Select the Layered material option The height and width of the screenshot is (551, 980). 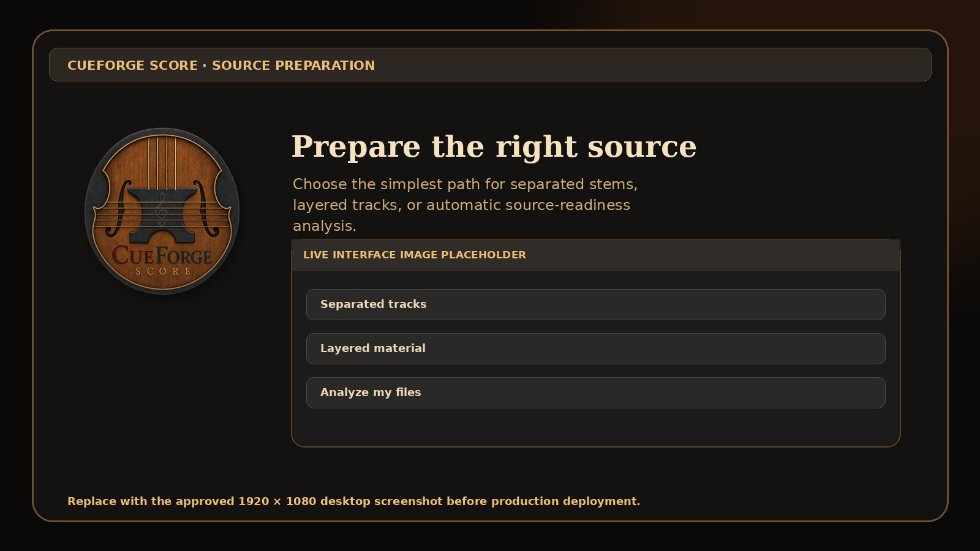coord(595,348)
